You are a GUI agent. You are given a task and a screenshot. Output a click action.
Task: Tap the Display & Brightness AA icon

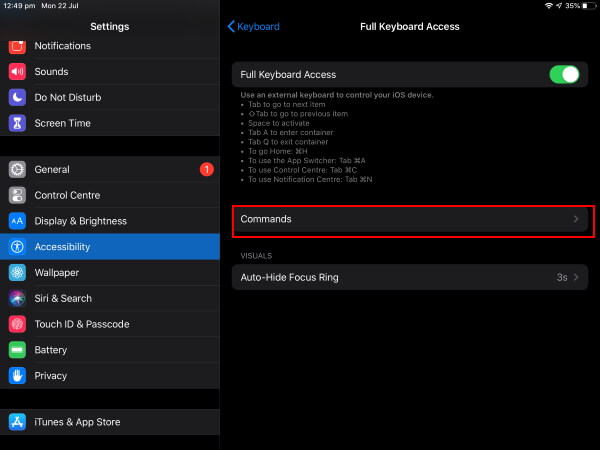17,221
